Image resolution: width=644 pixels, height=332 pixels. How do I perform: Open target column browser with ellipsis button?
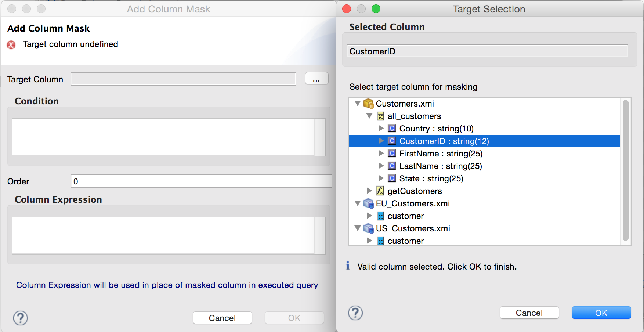[316, 79]
